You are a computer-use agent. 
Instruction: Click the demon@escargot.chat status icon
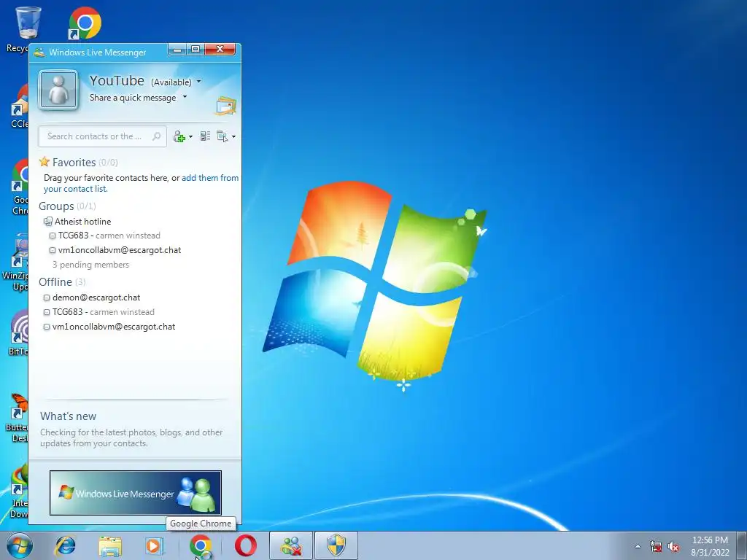click(x=47, y=297)
